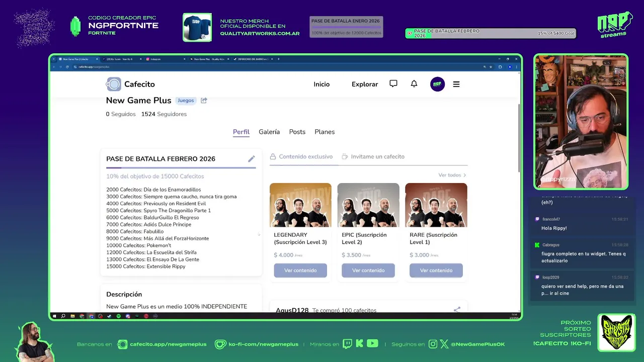This screenshot has height=362, width=644.
Task: Click the goal progress bar under PASE DE BATALLA
Action: coord(181,167)
